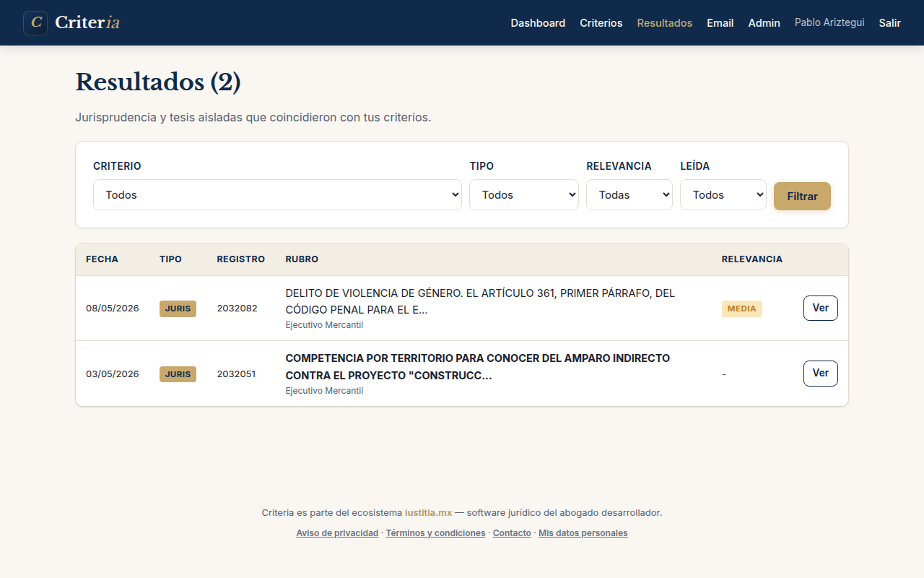Apply filters with Filtrar button
The image size is (924, 578).
point(802,197)
